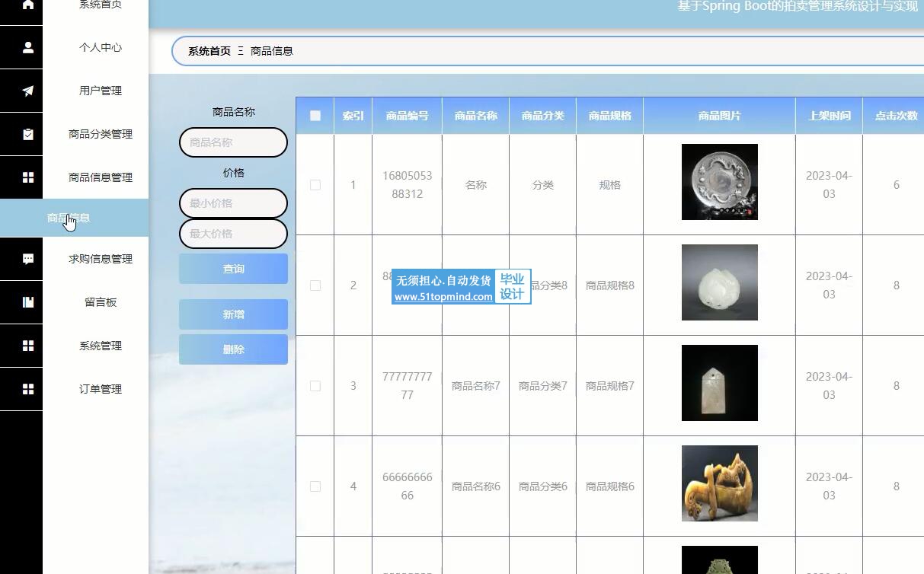Open 留言板 menu item
This screenshot has width=924, height=574.
101,302
